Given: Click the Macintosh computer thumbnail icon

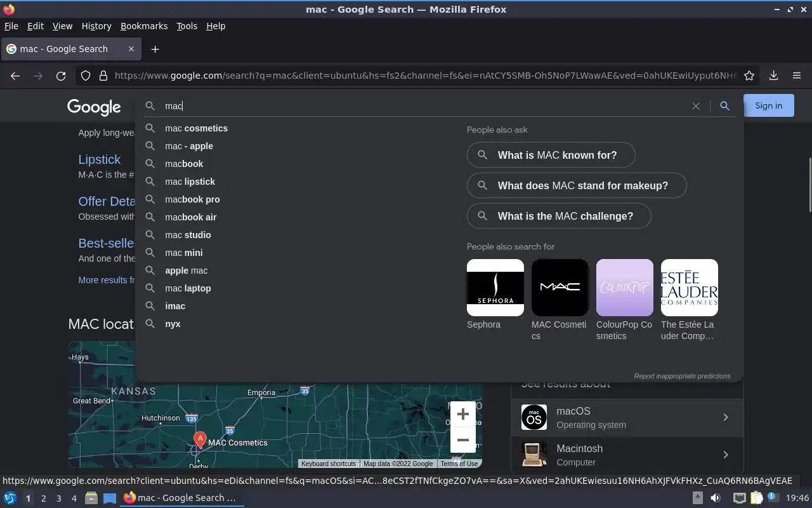Looking at the screenshot, I should point(534,455).
